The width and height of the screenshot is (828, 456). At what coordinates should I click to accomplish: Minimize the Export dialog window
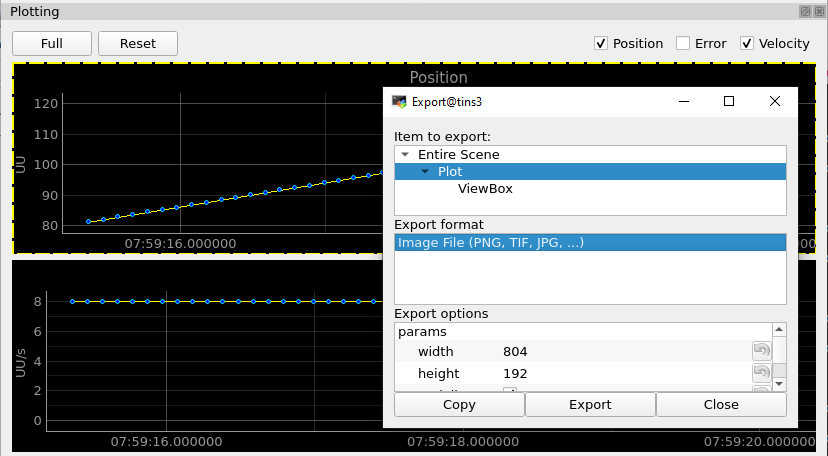[x=684, y=101]
